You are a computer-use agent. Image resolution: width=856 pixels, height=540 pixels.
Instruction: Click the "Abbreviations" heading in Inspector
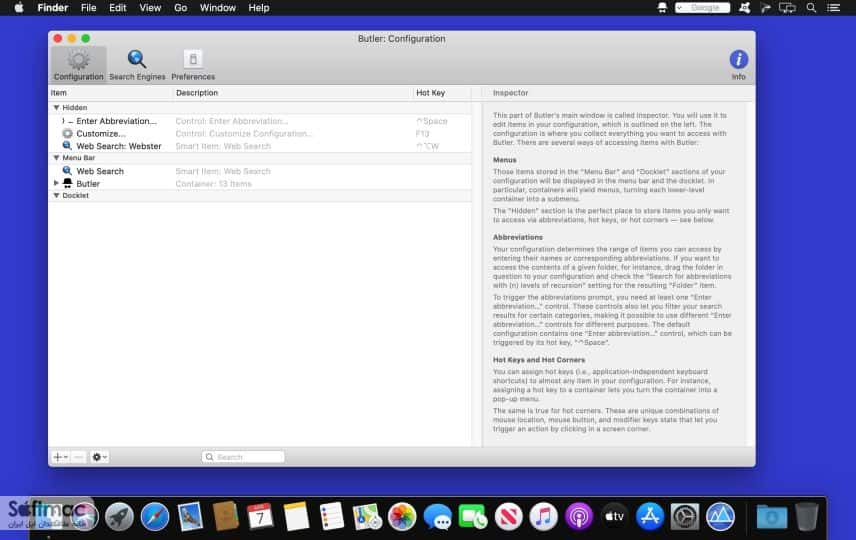point(518,237)
